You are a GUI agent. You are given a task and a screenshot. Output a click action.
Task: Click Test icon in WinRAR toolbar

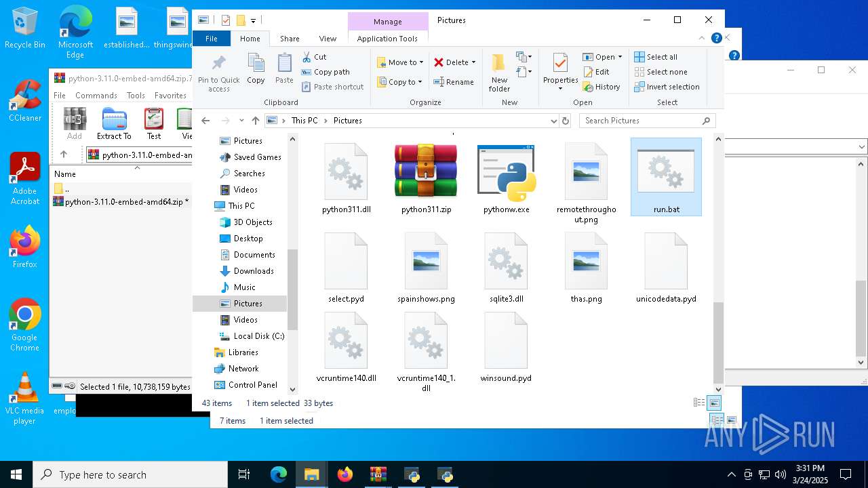tap(154, 123)
